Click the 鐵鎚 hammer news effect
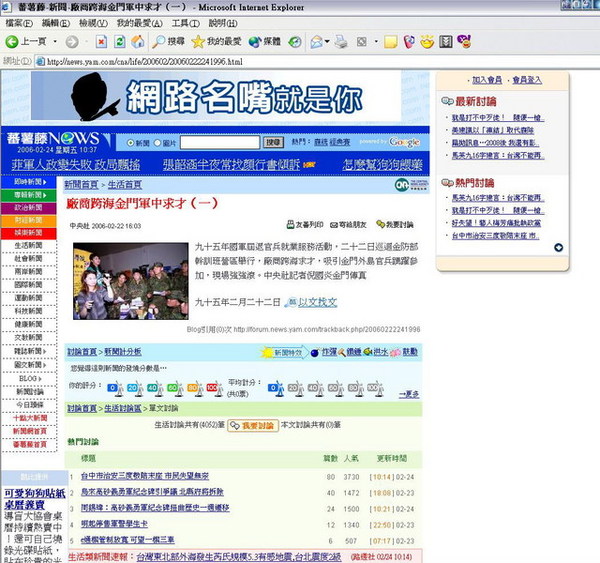 (x=350, y=352)
